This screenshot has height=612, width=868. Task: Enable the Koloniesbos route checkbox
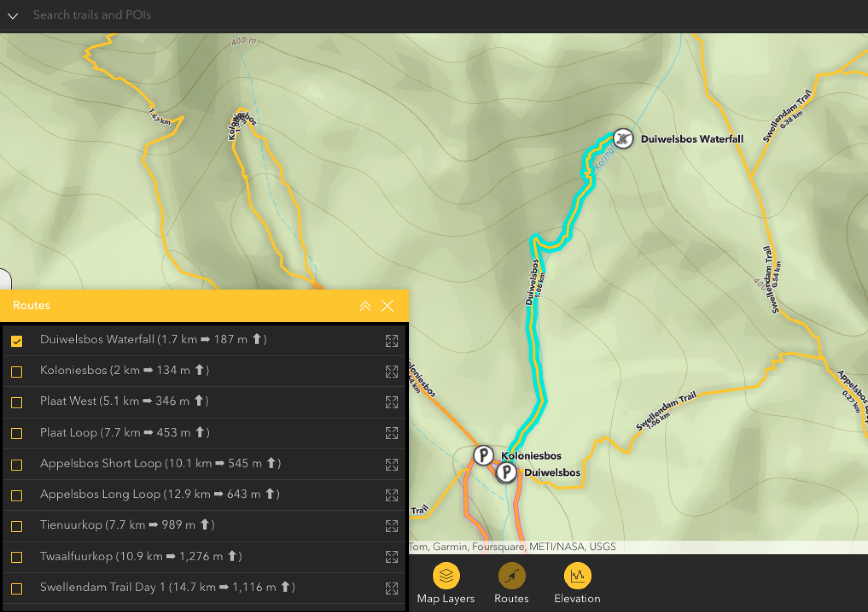pyautogui.click(x=17, y=372)
